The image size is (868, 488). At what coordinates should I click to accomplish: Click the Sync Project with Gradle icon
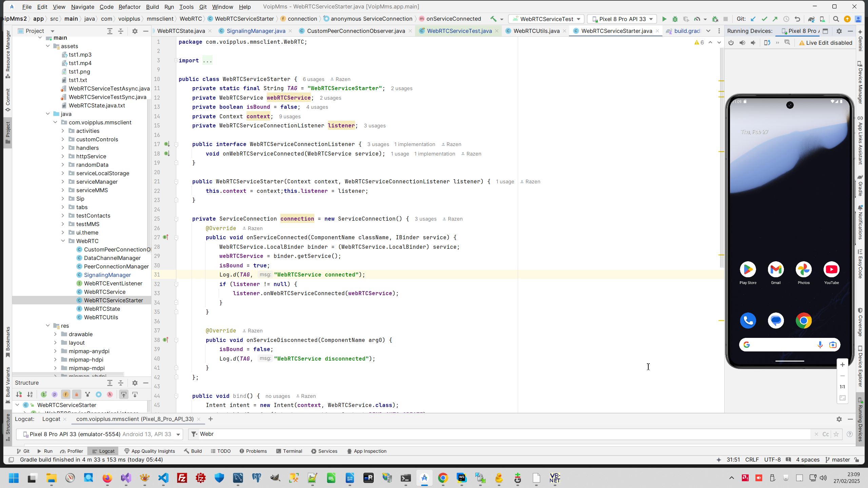click(811, 19)
